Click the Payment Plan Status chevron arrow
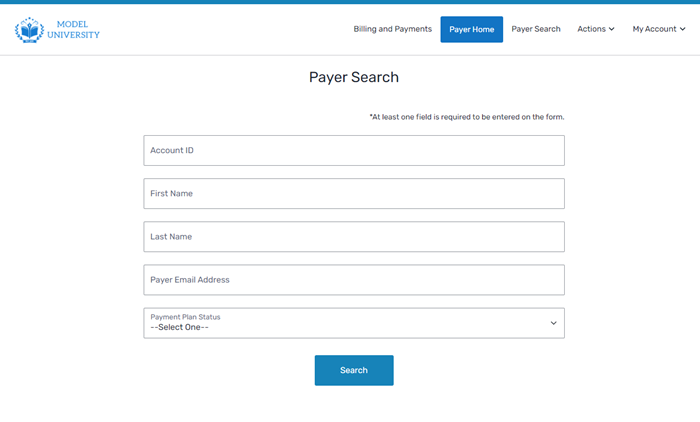Viewport: 700px width, 422px height. [x=553, y=323]
